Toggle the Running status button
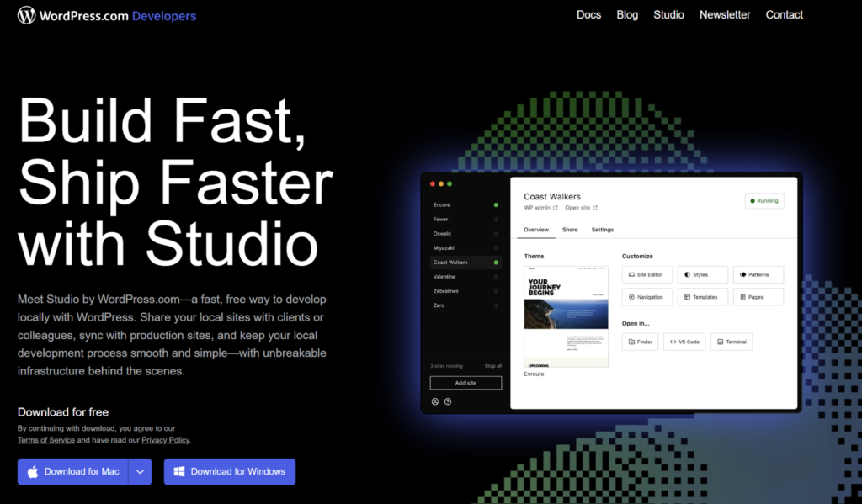The width and height of the screenshot is (862, 504). pos(764,201)
